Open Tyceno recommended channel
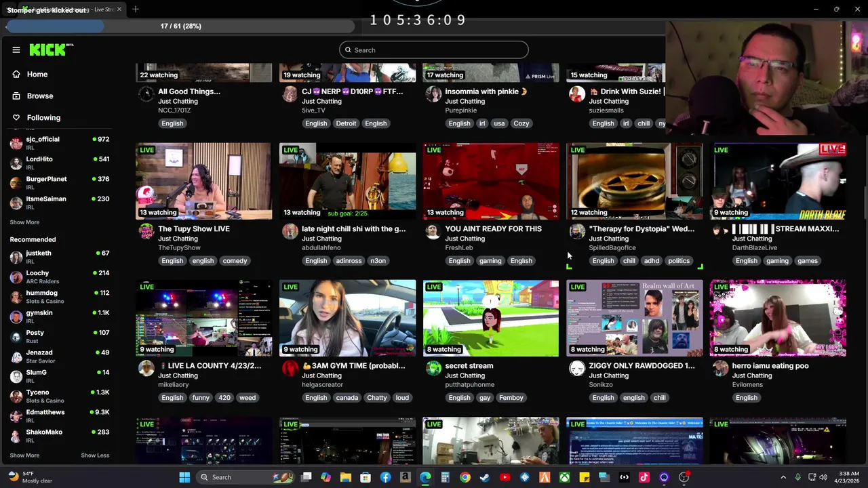This screenshot has height=488, width=868. (60, 396)
